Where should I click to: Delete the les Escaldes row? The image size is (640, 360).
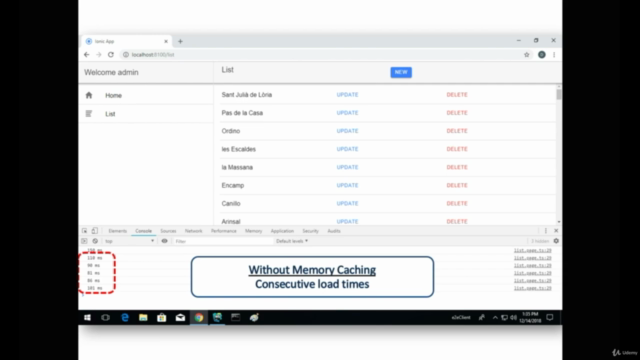pos(457,149)
